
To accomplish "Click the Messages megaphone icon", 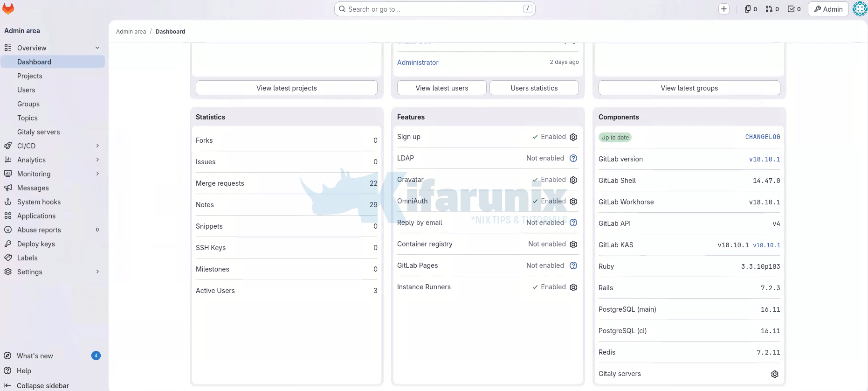I will 8,188.
